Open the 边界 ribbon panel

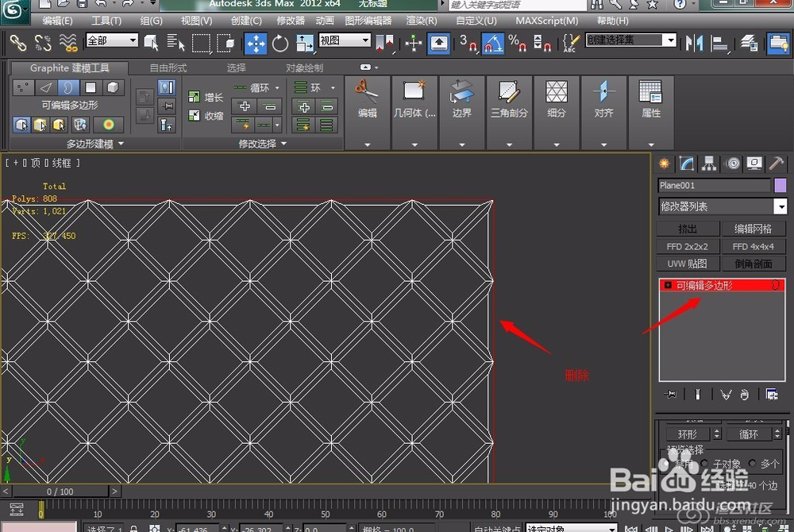pos(461,113)
